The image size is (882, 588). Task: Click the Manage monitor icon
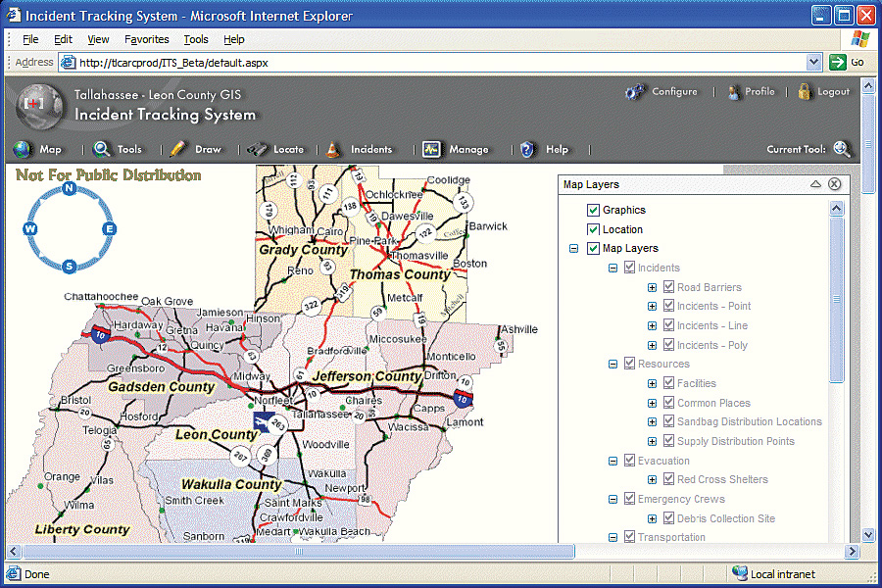431,149
